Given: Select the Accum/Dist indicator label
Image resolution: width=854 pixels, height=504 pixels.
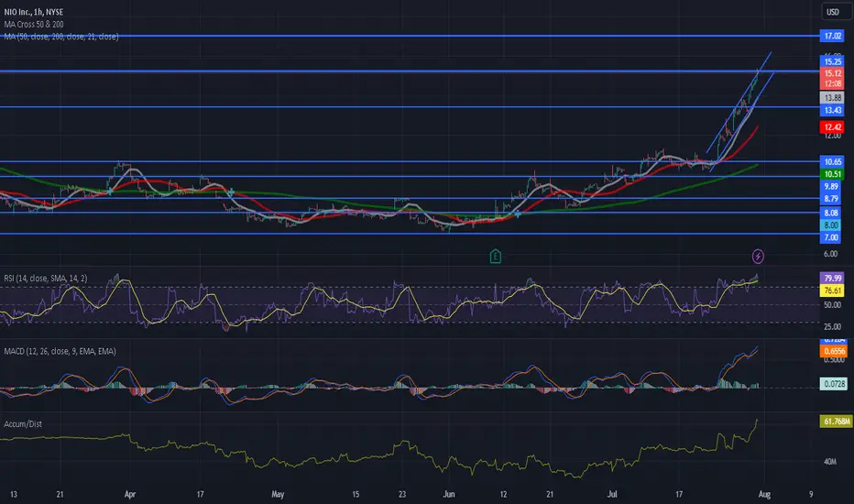Looking at the screenshot, I should (23, 424).
